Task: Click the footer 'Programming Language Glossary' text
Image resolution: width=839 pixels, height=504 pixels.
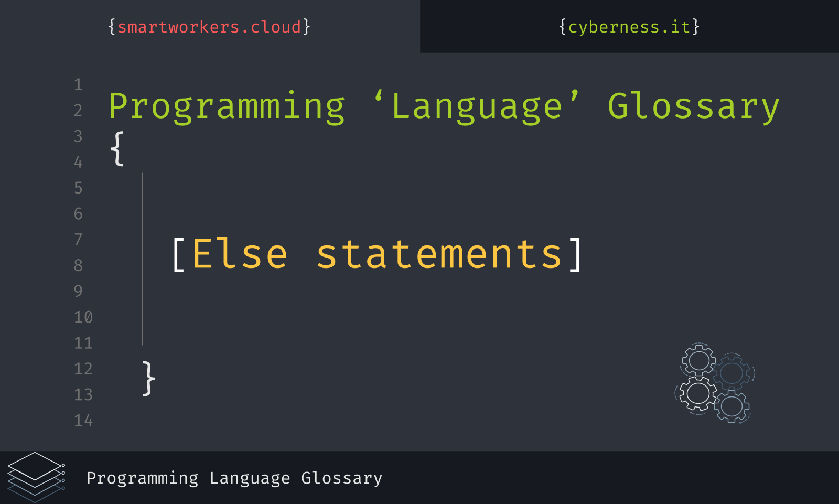Action: point(234,478)
